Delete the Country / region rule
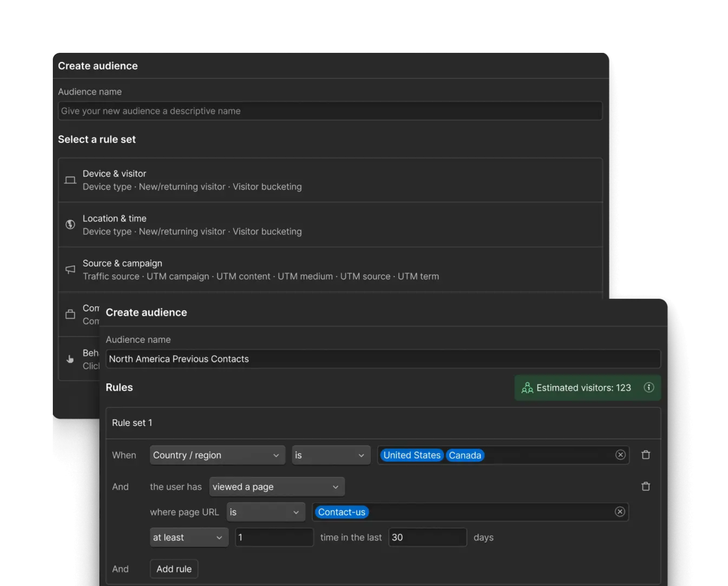This screenshot has height=586, width=728. [x=646, y=455]
